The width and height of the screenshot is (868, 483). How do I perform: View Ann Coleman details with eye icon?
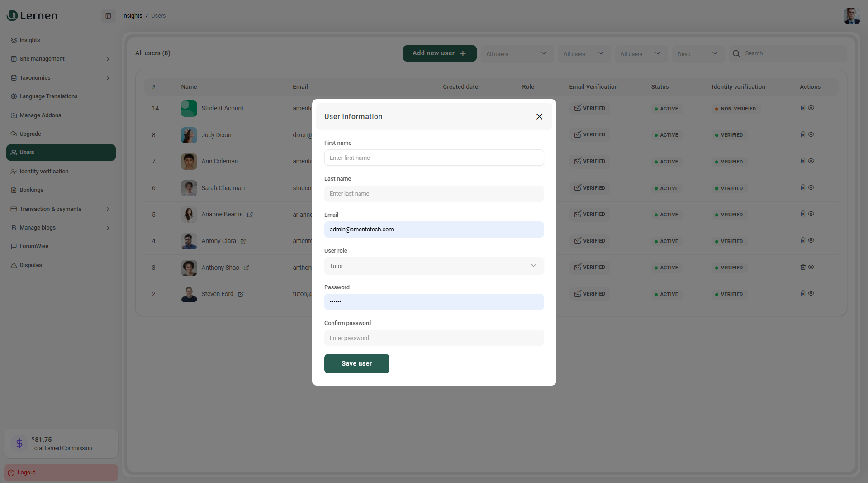tap(811, 161)
